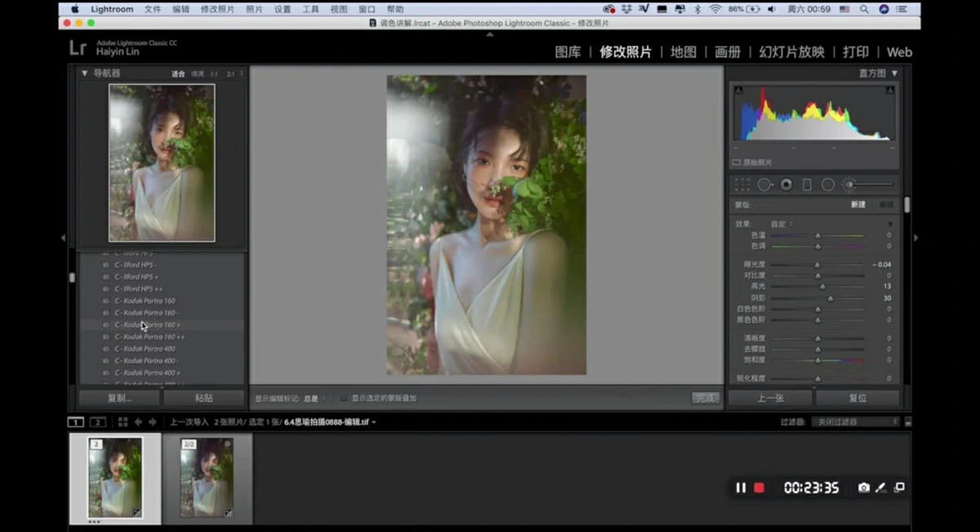Collapse the 导航器 navigator panel

(x=84, y=73)
